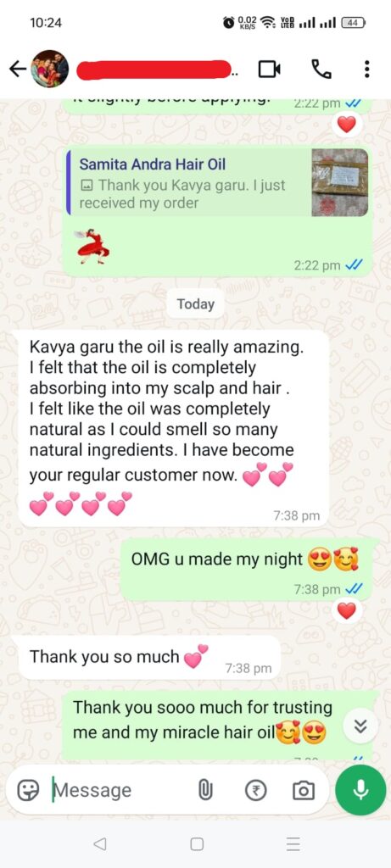Image resolution: width=391 pixels, height=868 pixels.
Task: View the quoted order package thumbnail
Action: pyautogui.click(x=339, y=183)
